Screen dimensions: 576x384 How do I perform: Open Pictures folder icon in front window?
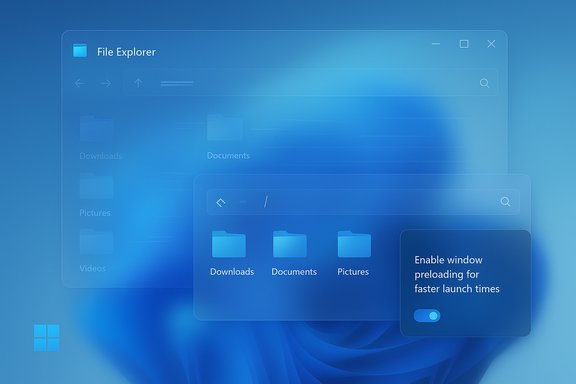[354, 244]
